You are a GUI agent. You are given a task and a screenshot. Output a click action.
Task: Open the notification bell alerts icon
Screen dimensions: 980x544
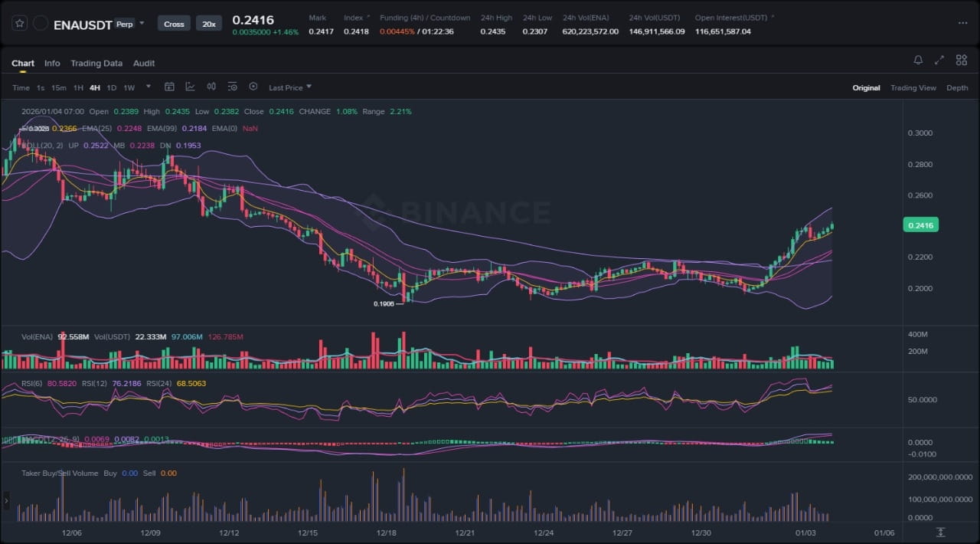[918, 60]
